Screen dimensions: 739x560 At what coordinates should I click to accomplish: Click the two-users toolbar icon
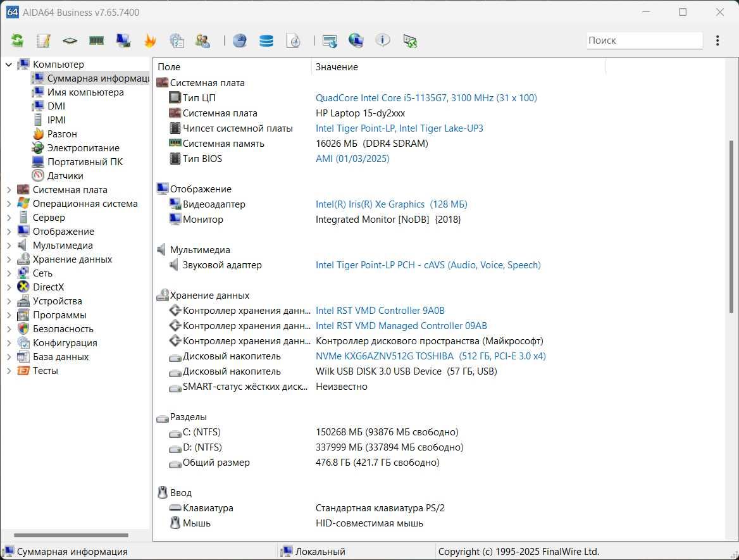point(203,40)
